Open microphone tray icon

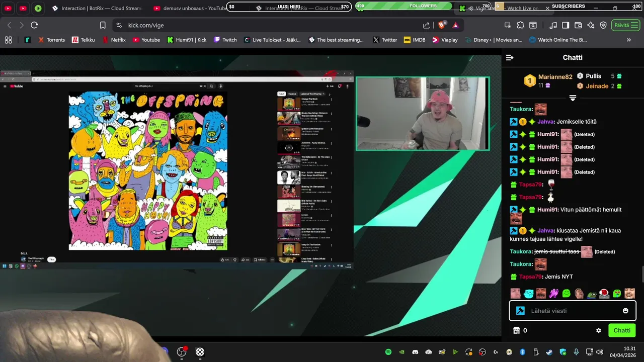pyautogui.click(x=576, y=352)
